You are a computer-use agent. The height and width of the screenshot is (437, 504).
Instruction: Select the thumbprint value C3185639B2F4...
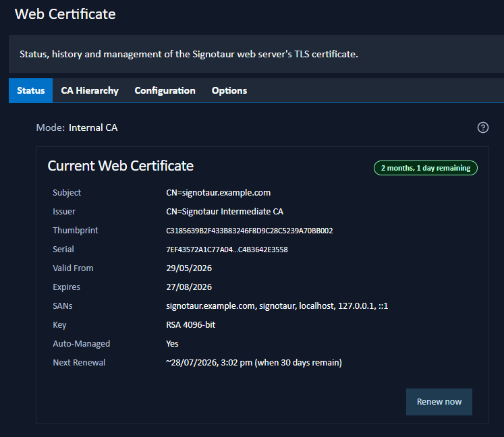pyautogui.click(x=250, y=231)
